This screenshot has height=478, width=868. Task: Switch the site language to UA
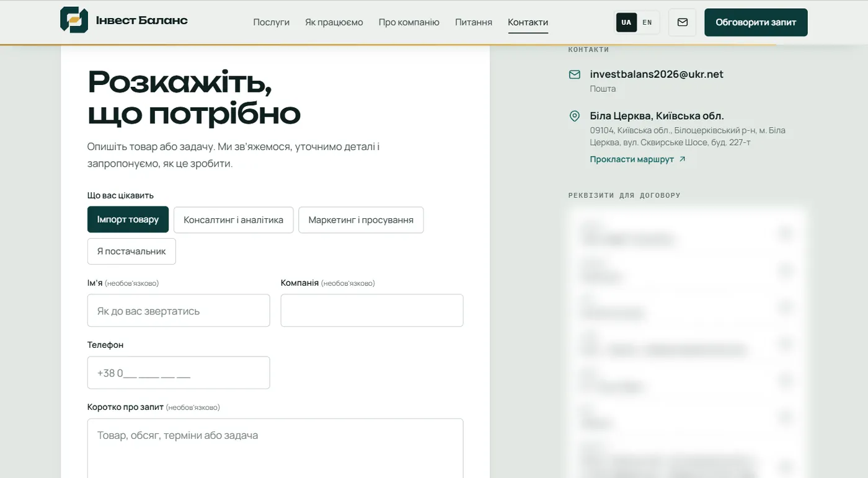pos(626,22)
